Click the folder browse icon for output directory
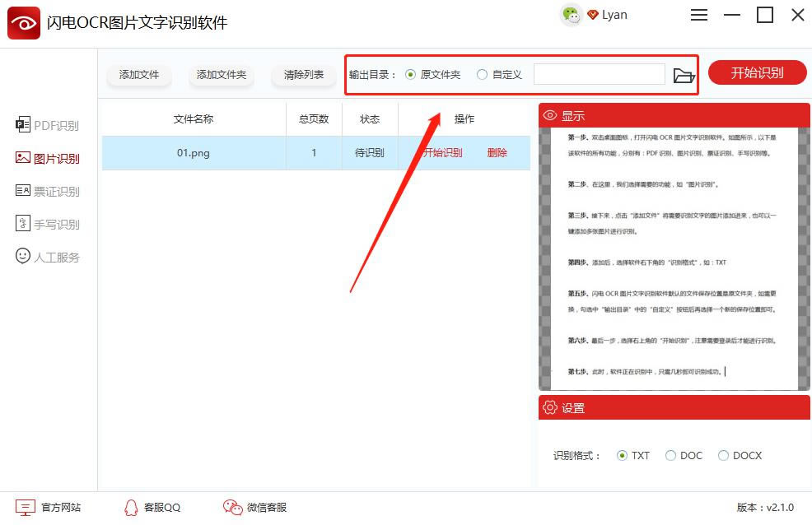This screenshot has height=525, width=812. click(684, 73)
